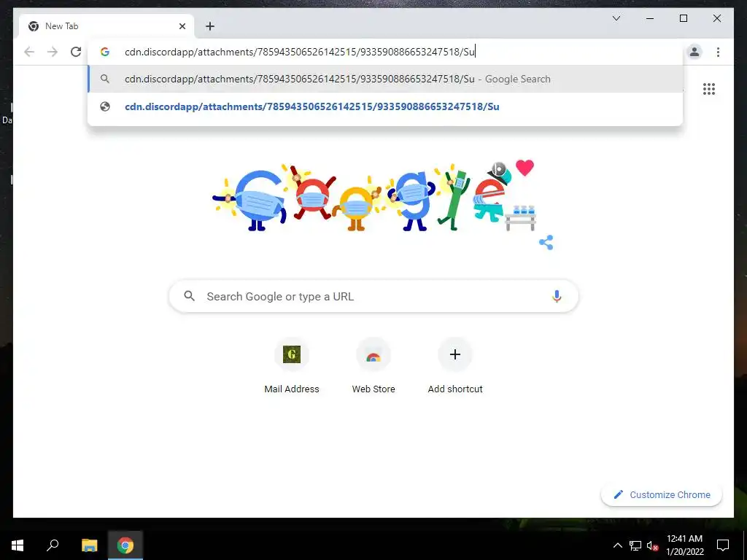Click the voice search microphone
747x560 pixels.
coord(557,296)
